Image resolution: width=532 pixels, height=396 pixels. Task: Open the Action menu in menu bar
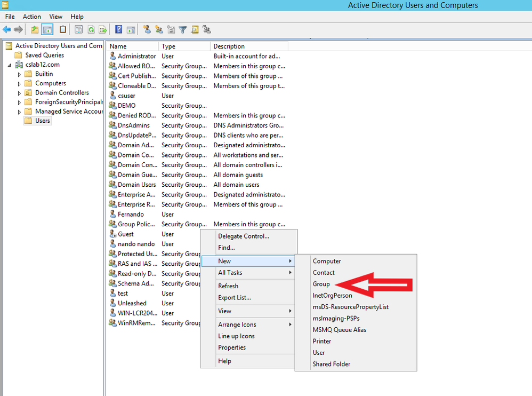31,17
